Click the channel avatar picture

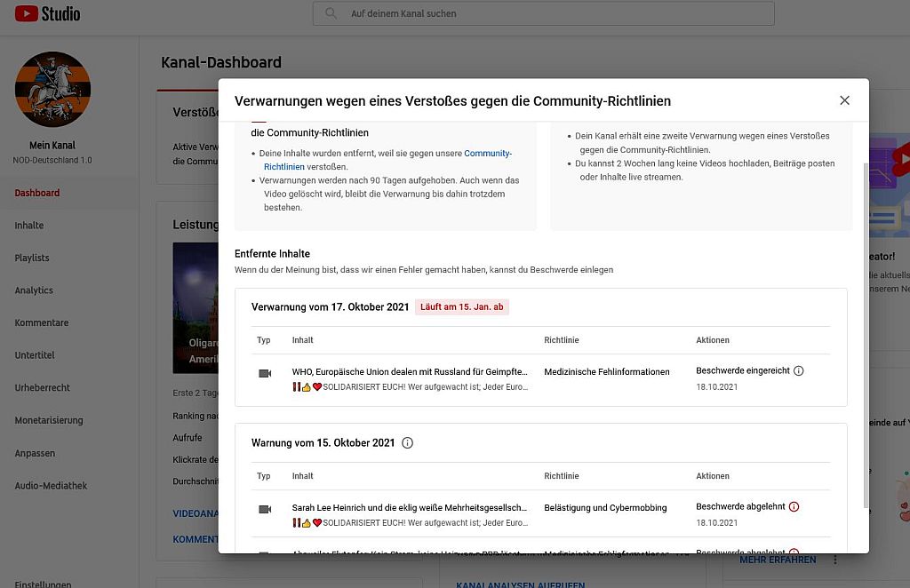point(52,89)
